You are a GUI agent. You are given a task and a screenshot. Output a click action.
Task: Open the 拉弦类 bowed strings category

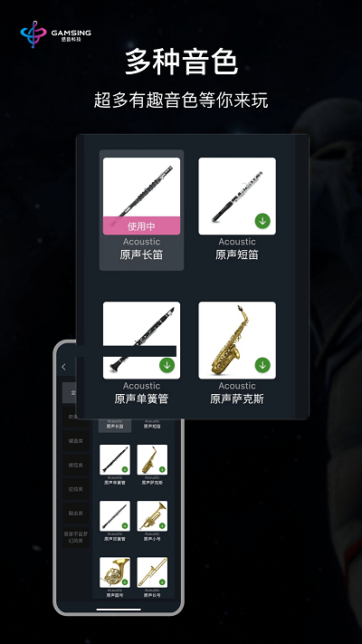[75, 489]
